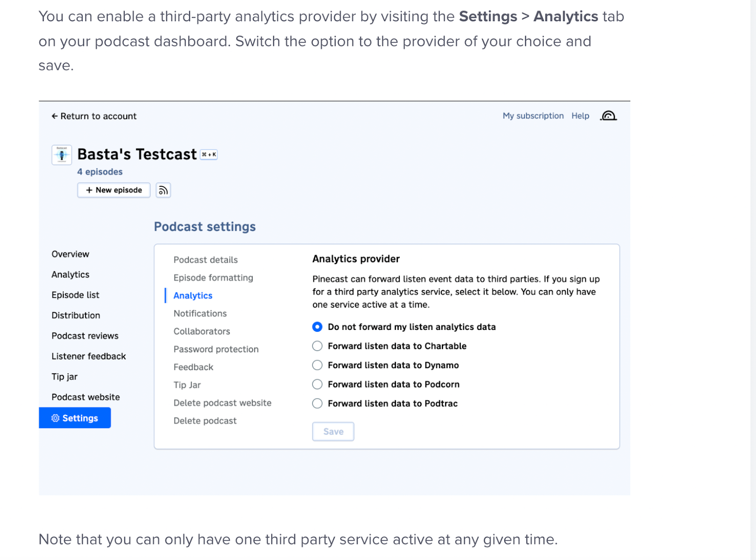Click the RSS feed icon button
Viewport: 756px width, 560px height.
163,190
